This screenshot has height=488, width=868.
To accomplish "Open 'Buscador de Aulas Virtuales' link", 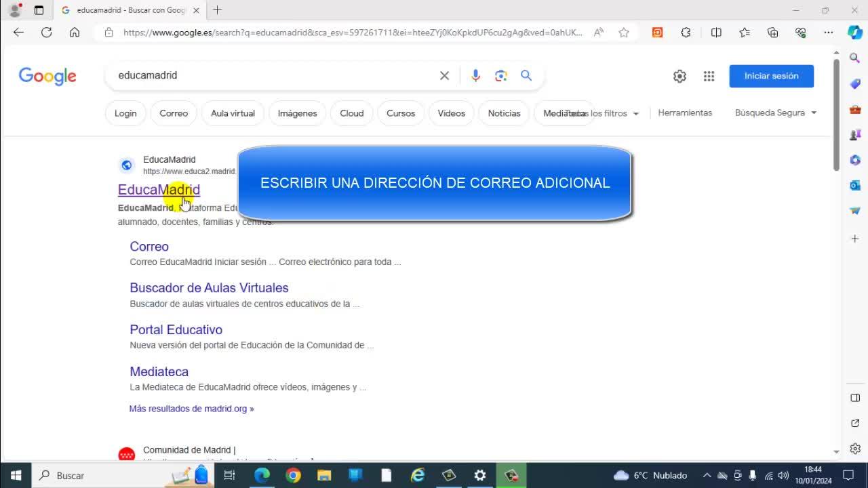I will pyautogui.click(x=209, y=288).
